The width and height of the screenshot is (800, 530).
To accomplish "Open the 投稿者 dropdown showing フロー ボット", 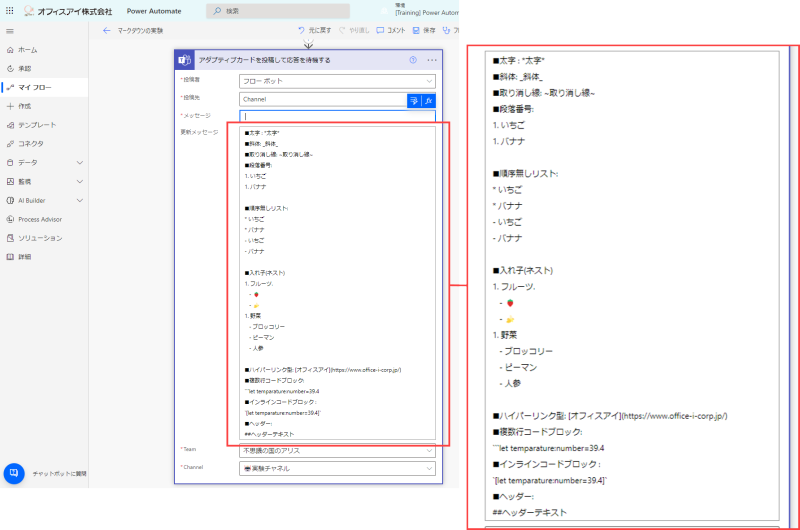I will coord(337,81).
